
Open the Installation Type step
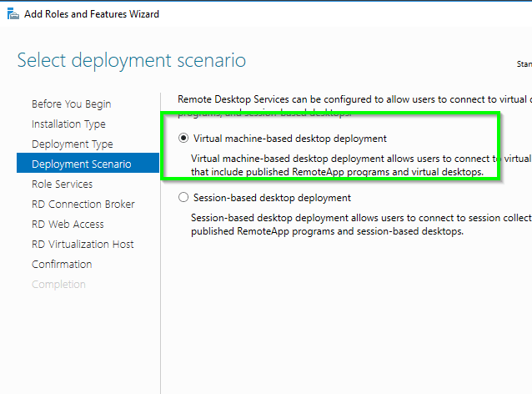click(68, 124)
